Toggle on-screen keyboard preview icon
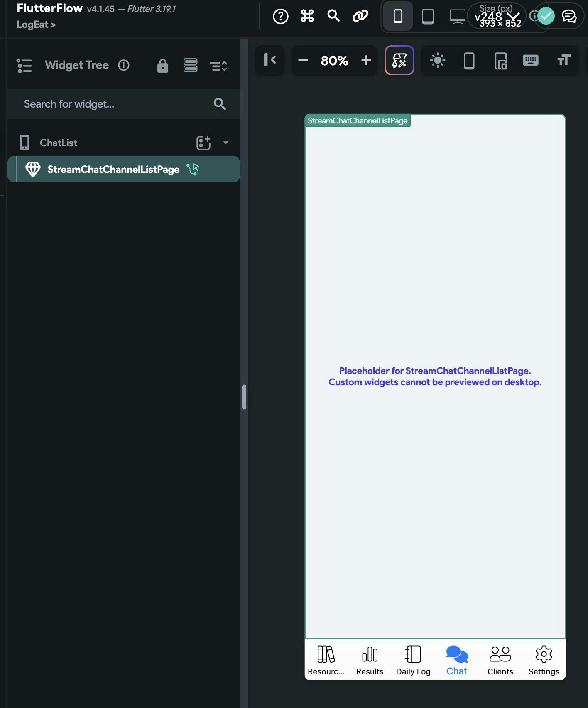Screen dimensions: 588x708 point(531,60)
